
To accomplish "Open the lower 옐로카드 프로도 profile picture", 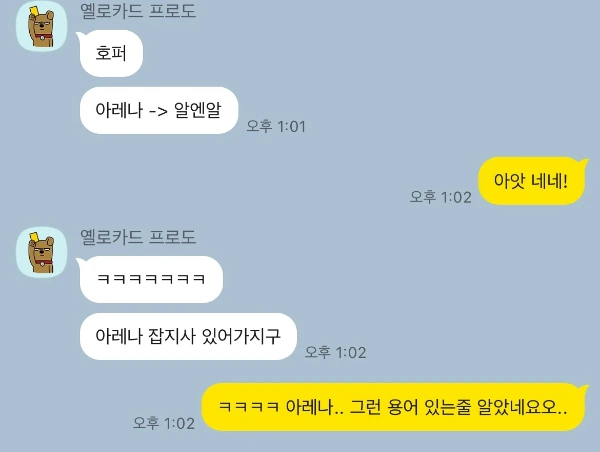I will pyautogui.click(x=41, y=252).
